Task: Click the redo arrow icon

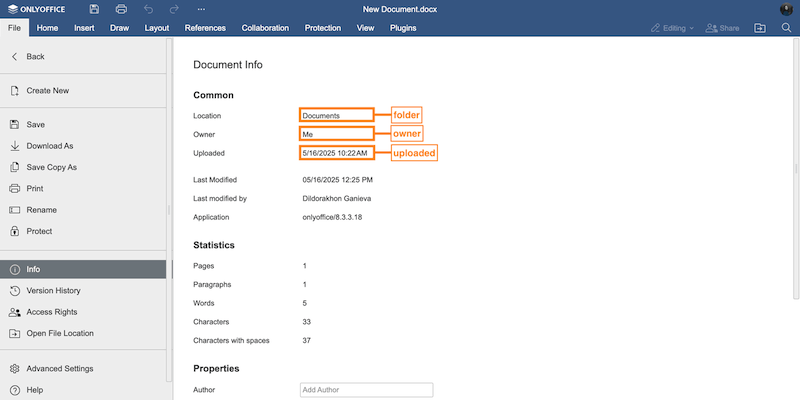Action: (x=174, y=9)
